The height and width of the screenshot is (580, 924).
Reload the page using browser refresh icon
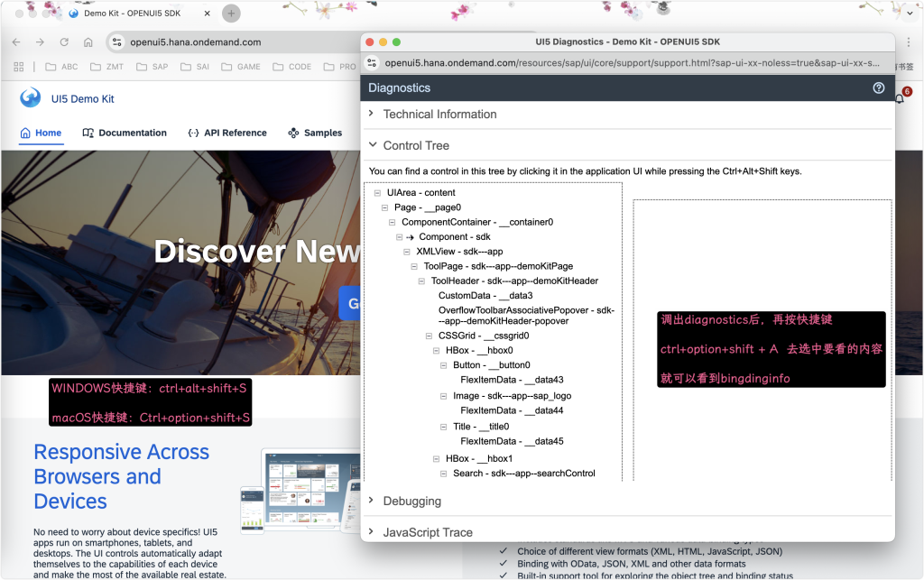tap(64, 42)
